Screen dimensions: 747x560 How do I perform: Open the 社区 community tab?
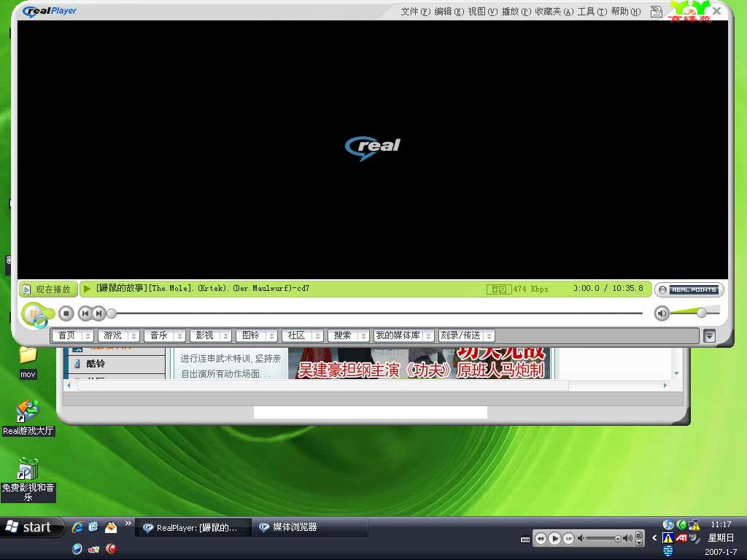pos(297,335)
